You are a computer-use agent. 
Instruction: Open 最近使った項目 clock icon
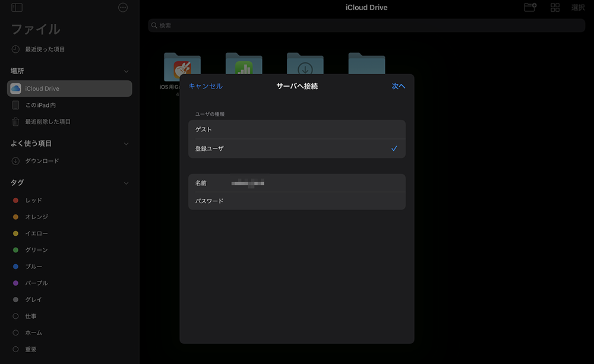coord(15,49)
